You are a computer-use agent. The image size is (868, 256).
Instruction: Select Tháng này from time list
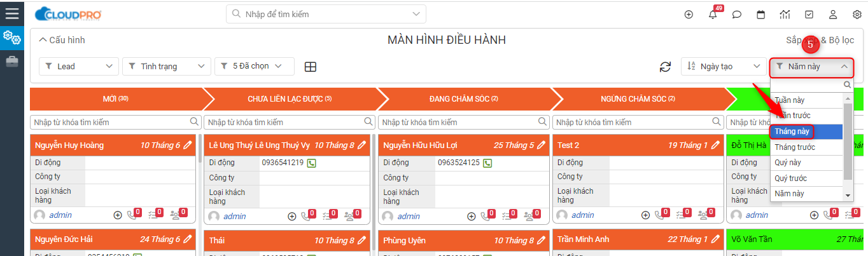click(806, 131)
